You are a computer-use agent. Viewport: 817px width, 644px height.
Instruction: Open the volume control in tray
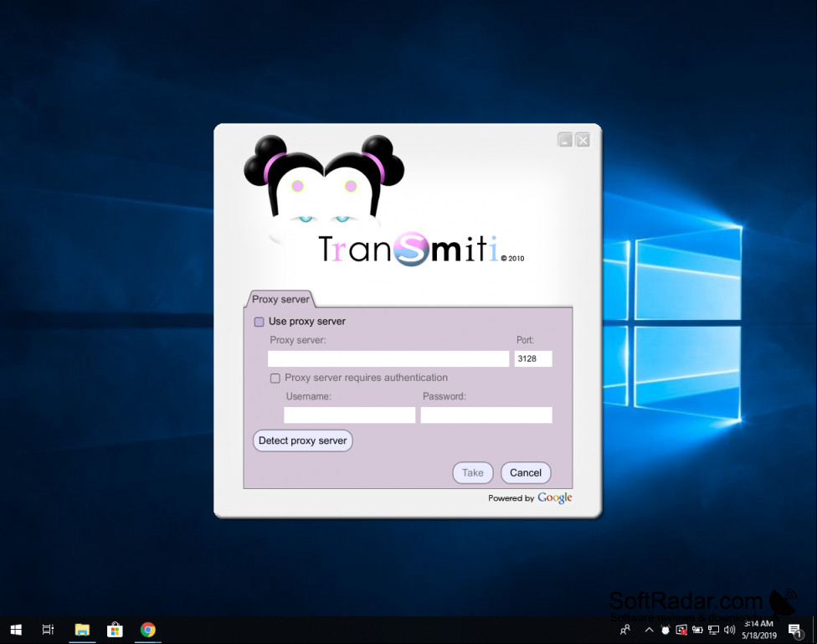(729, 630)
